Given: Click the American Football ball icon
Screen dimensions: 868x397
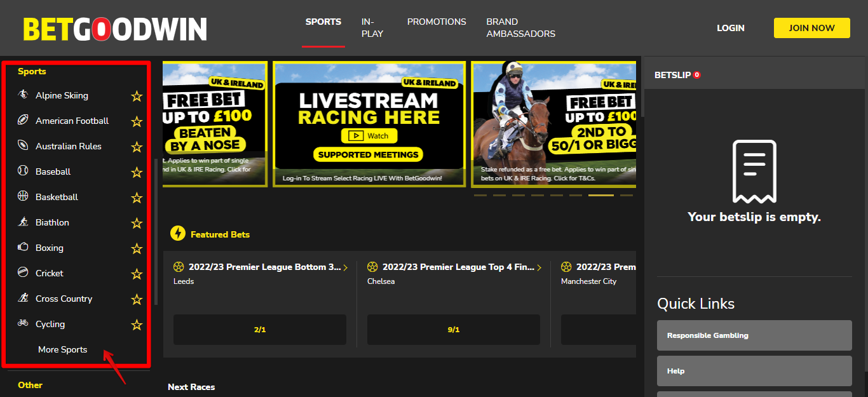Looking at the screenshot, I should (23, 120).
